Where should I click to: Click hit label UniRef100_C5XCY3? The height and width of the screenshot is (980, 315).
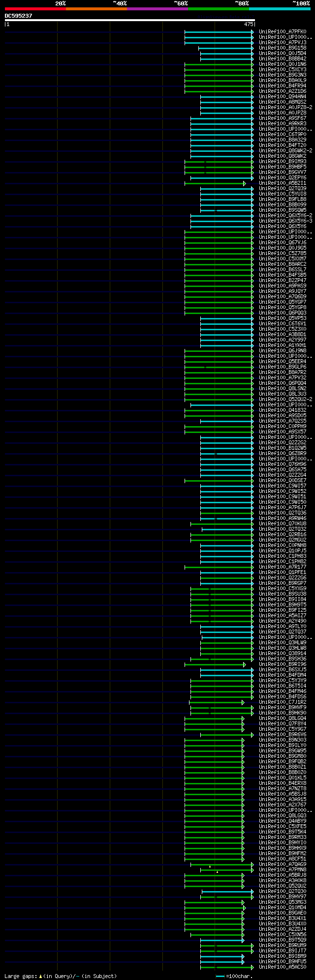click(x=283, y=70)
